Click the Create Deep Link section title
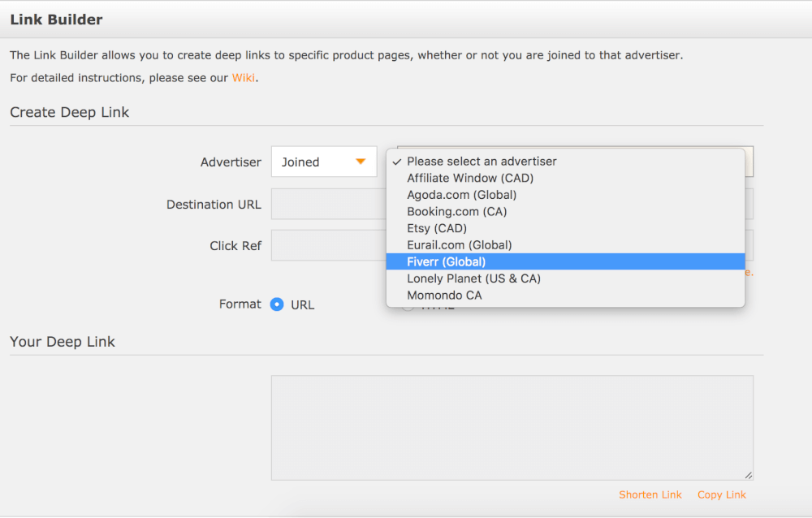This screenshot has width=812, height=518. (x=69, y=112)
